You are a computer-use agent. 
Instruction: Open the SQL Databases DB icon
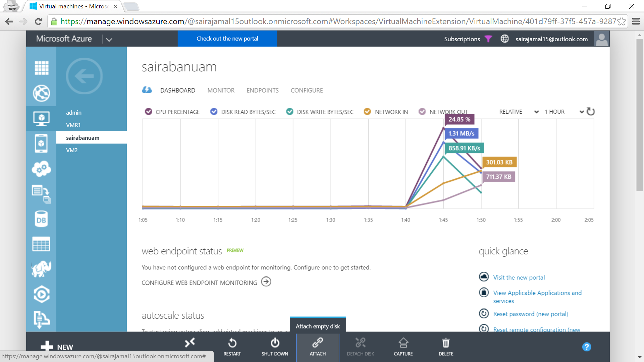tap(41, 219)
